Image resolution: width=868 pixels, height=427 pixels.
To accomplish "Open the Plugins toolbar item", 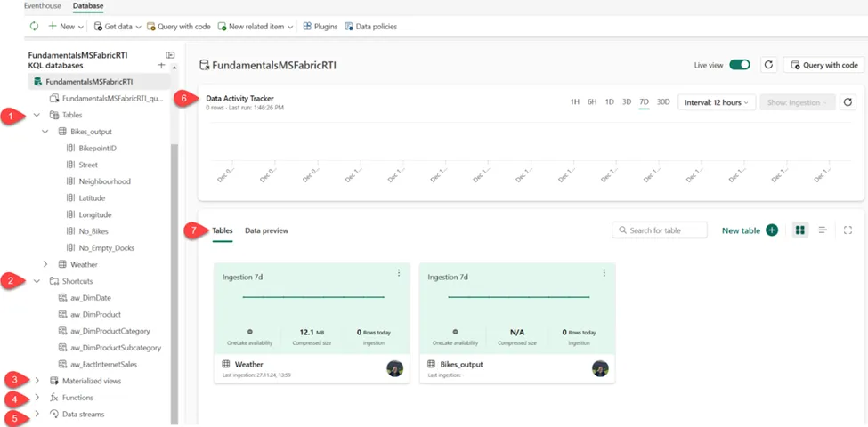I will [320, 27].
